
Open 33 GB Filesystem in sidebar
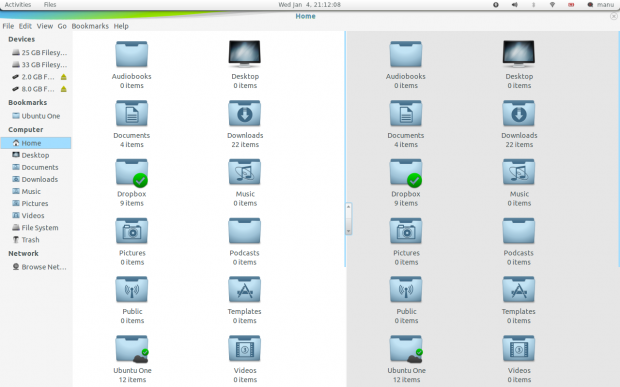click(39, 64)
